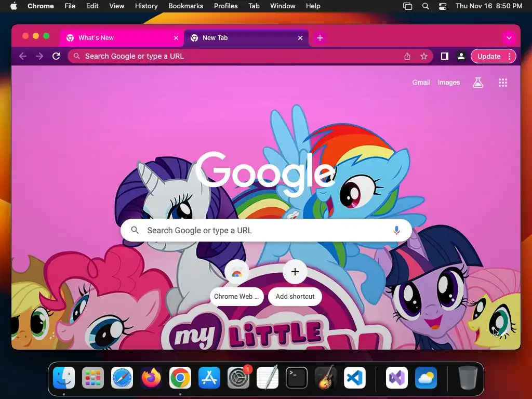Launch Firefox from the Dock

pyautogui.click(x=151, y=378)
